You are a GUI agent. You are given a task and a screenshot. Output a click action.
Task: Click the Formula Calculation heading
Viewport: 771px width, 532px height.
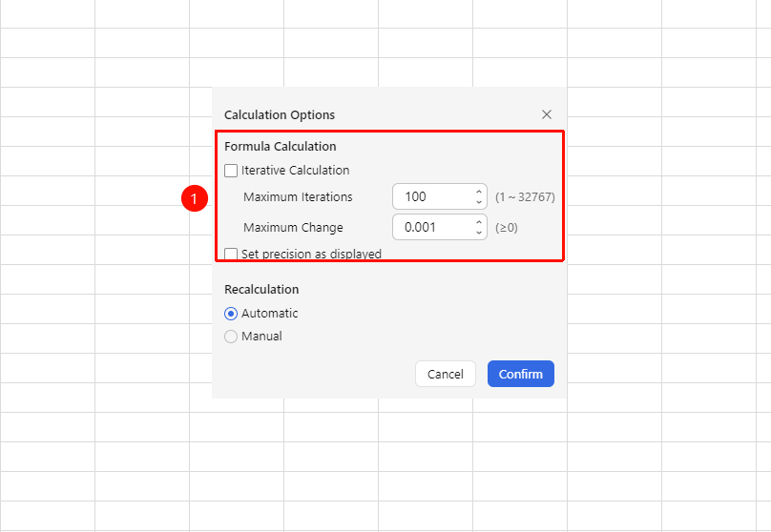click(281, 147)
